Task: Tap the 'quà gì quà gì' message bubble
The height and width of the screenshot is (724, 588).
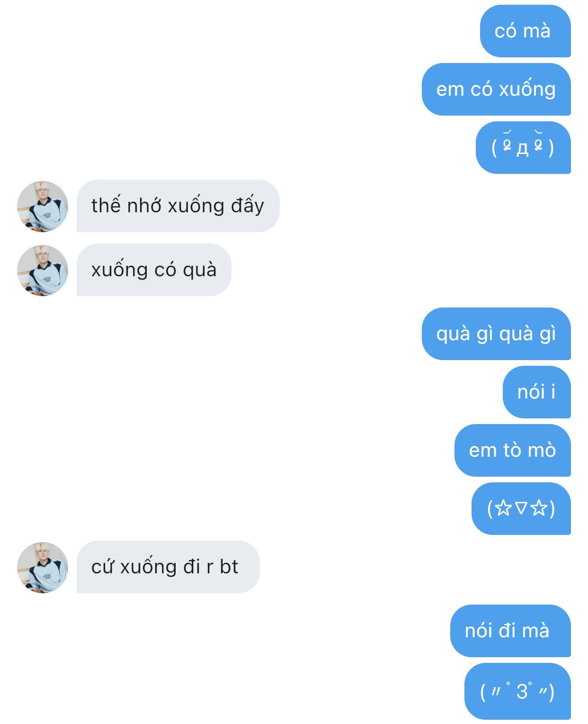Action: coord(496,334)
